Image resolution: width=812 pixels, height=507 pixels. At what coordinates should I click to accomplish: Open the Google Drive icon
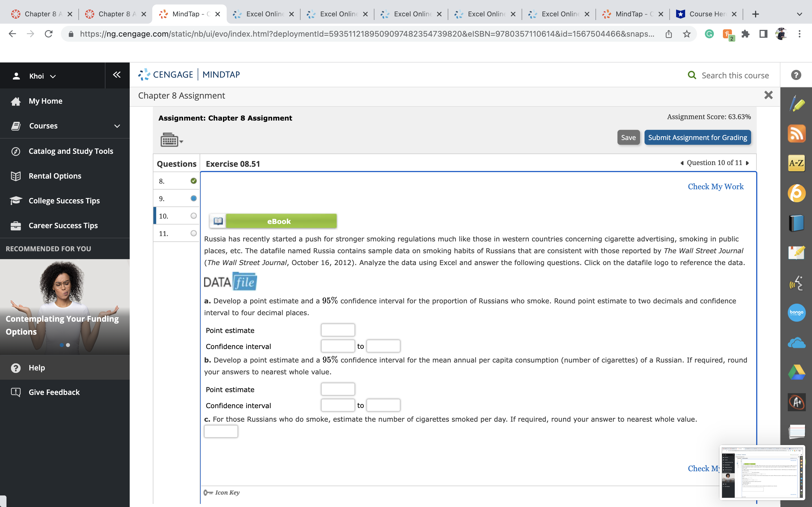tap(796, 372)
